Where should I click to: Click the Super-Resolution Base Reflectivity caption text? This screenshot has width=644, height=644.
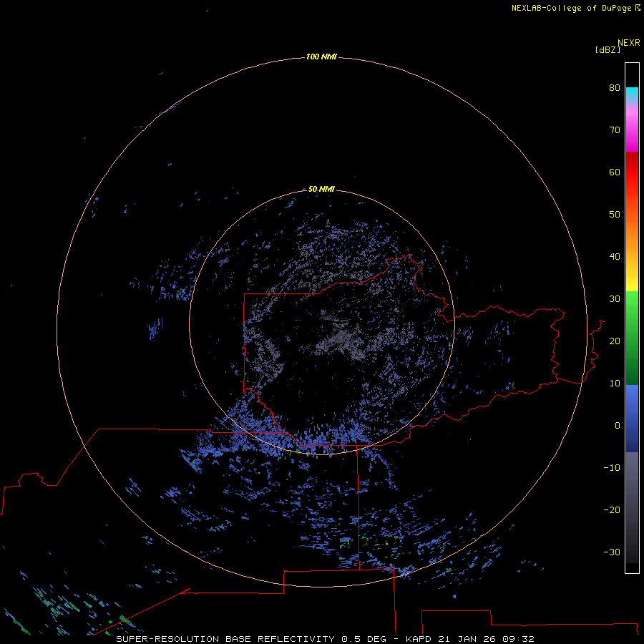pyautogui.click(x=225, y=639)
